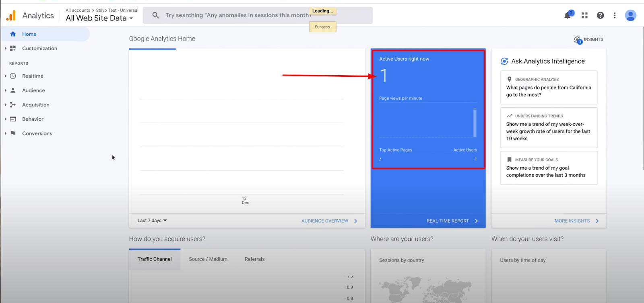Viewport: 644px width, 303px height.
Task: Click the Stilyo Test - Universal breadcrumb
Action: (x=117, y=10)
